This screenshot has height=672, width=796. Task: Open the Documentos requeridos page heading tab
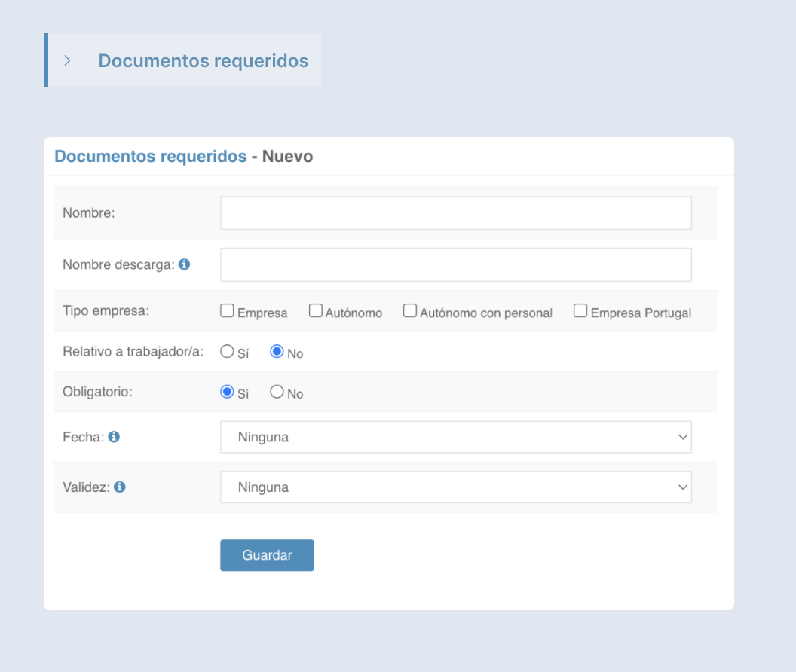[203, 60]
